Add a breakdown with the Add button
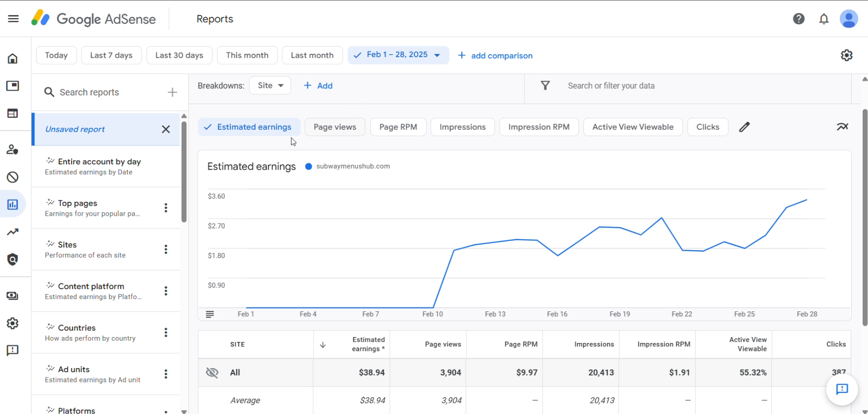This screenshot has height=414, width=868. point(318,86)
